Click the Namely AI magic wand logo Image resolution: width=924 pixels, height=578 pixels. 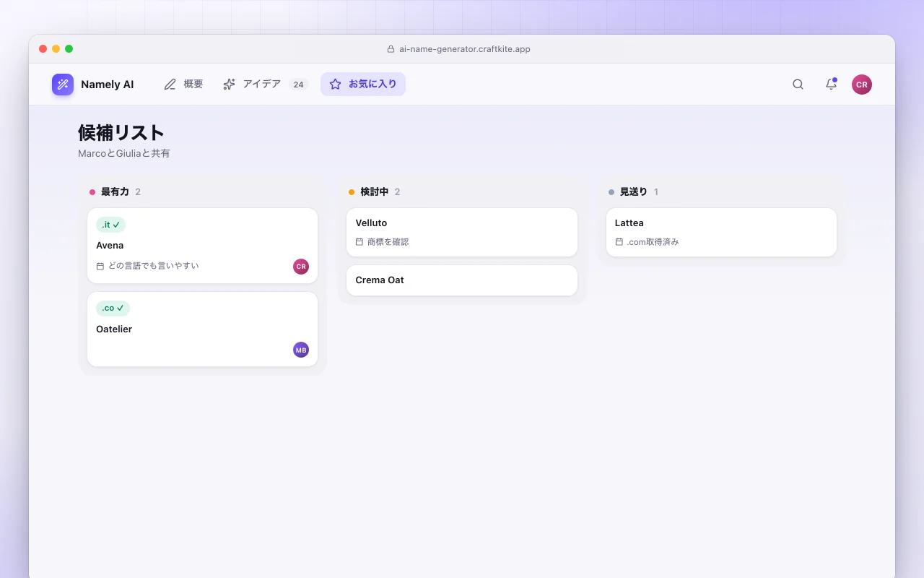point(63,85)
